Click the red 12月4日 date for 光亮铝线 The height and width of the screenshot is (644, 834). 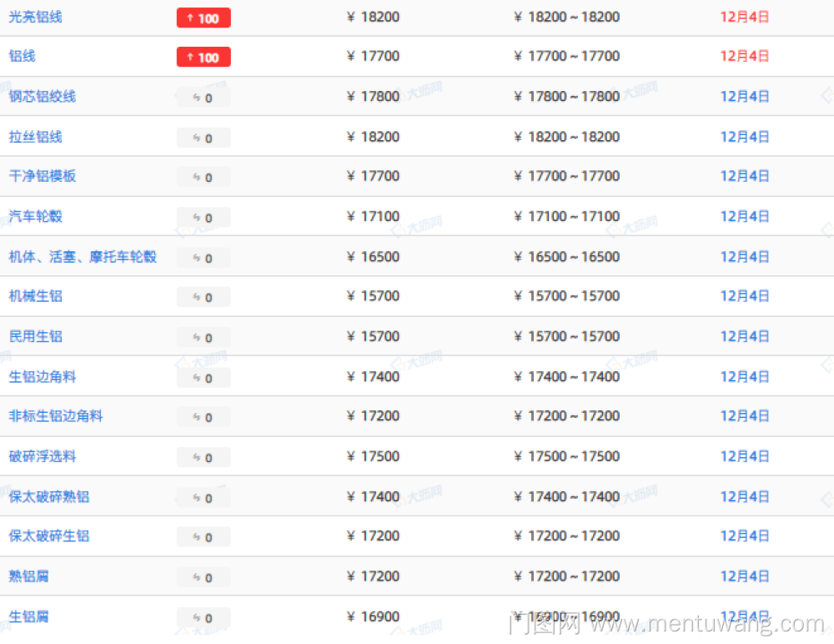click(744, 17)
